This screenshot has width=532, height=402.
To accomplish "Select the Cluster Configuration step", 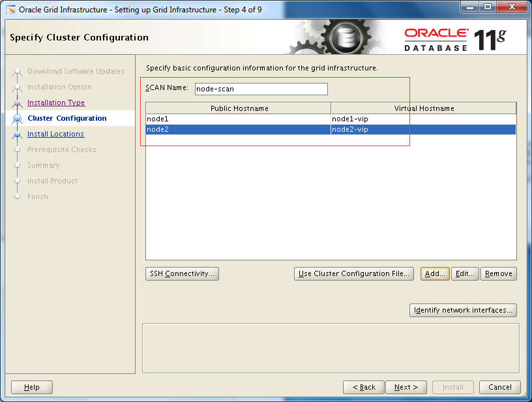I will [67, 118].
